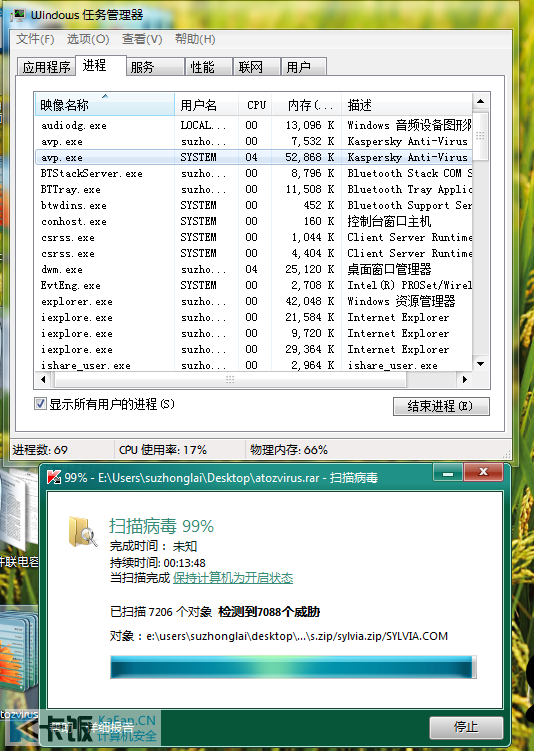Click the vertical scrollbar thumb in process list
Viewport: 534px width, 751px height.
point(480,136)
